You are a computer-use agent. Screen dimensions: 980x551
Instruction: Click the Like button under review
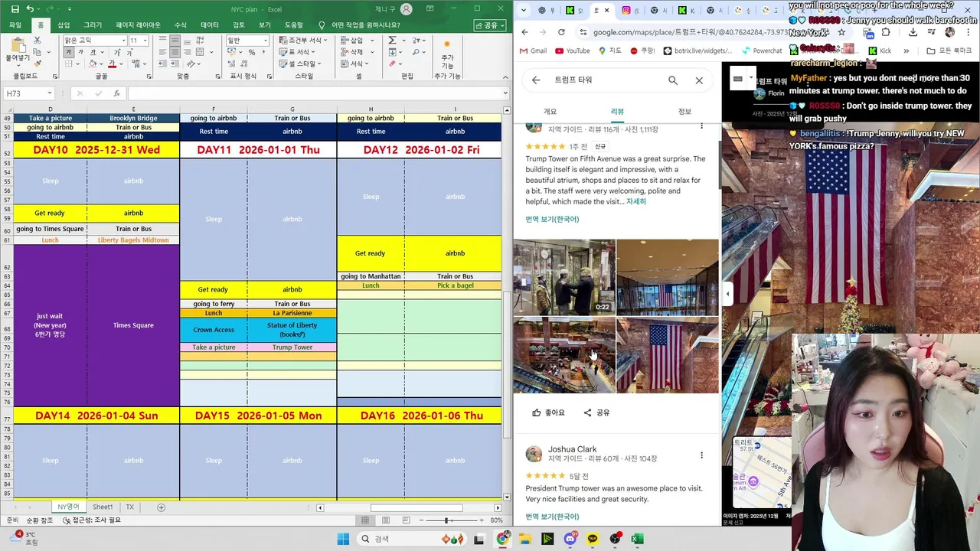point(548,412)
